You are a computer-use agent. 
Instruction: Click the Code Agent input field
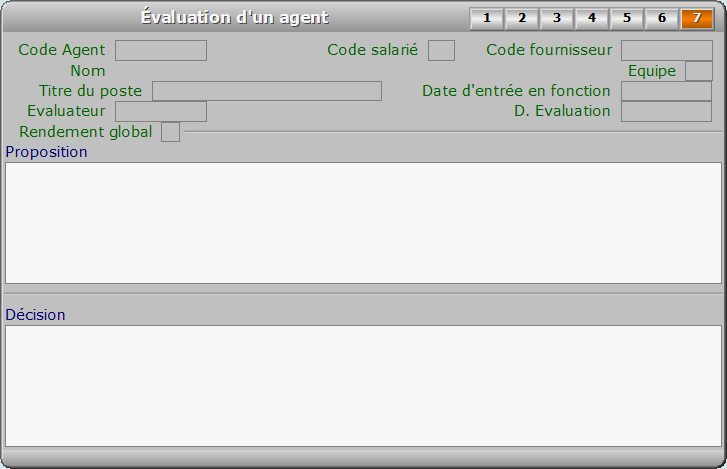pos(161,51)
